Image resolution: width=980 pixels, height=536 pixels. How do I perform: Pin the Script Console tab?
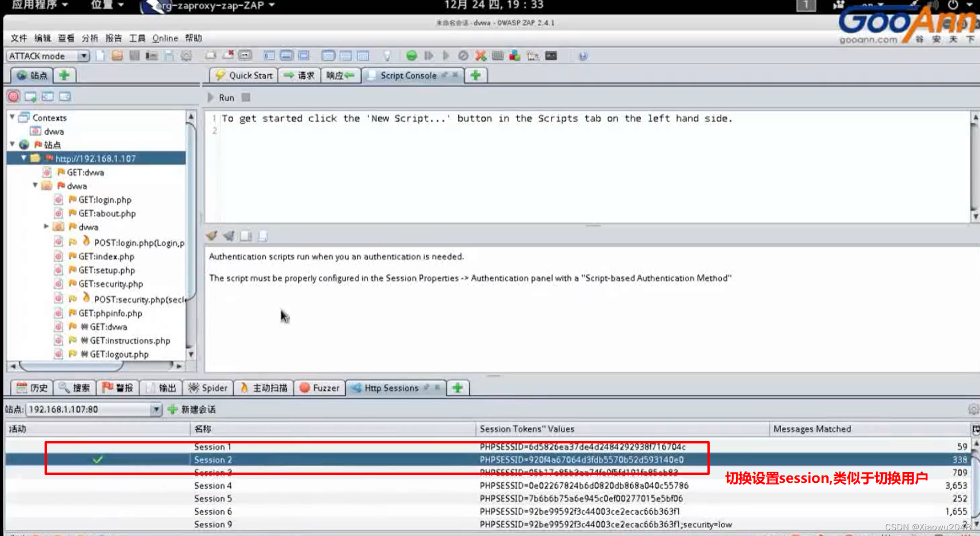point(444,75)
